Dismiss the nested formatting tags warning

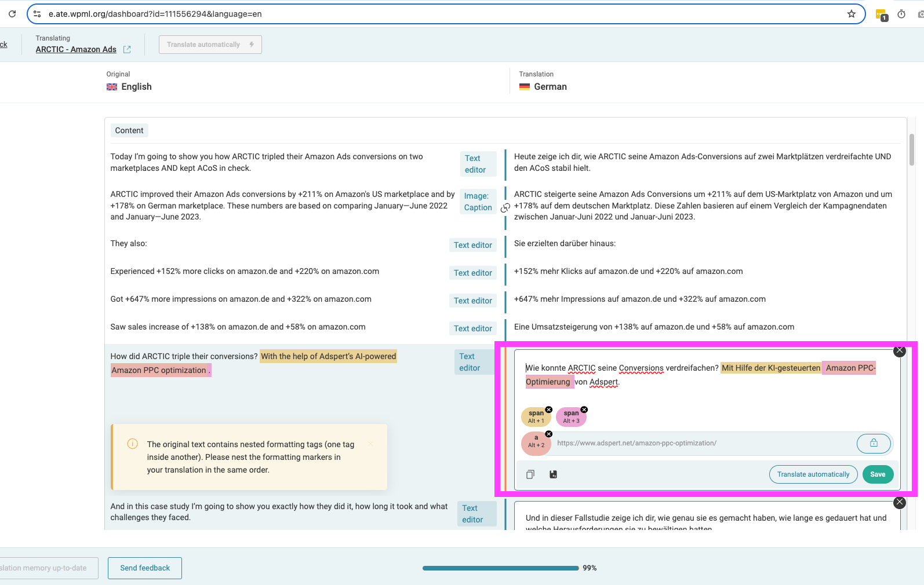[x=370, y=444]
